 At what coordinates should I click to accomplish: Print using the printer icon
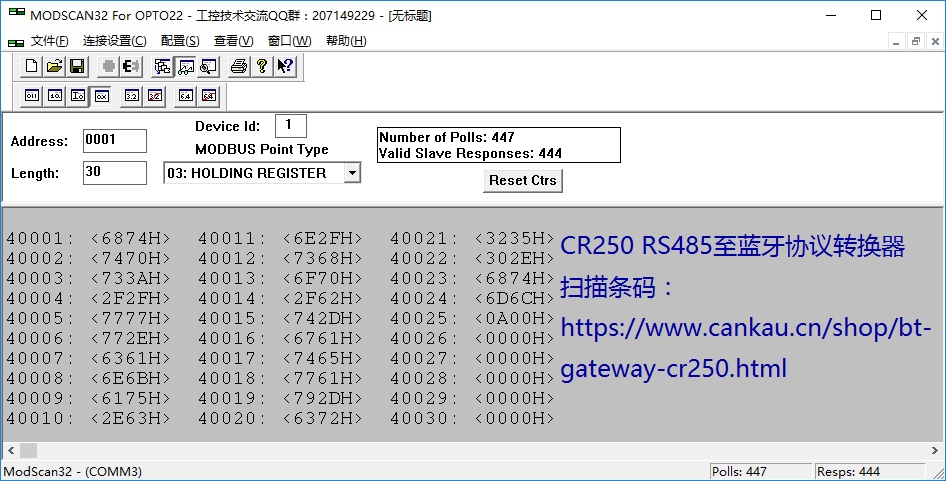[x=239, y=66]
